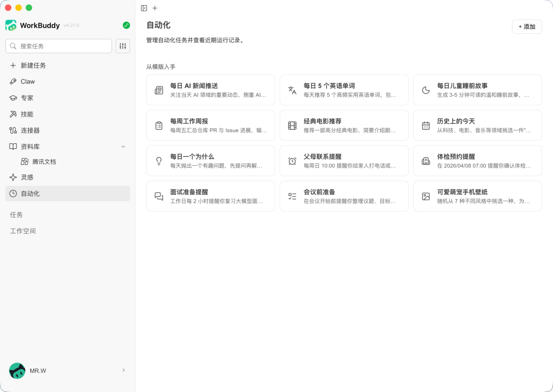Choose the 可爱萌宠手机壁纸 template

tap(478, 196)
